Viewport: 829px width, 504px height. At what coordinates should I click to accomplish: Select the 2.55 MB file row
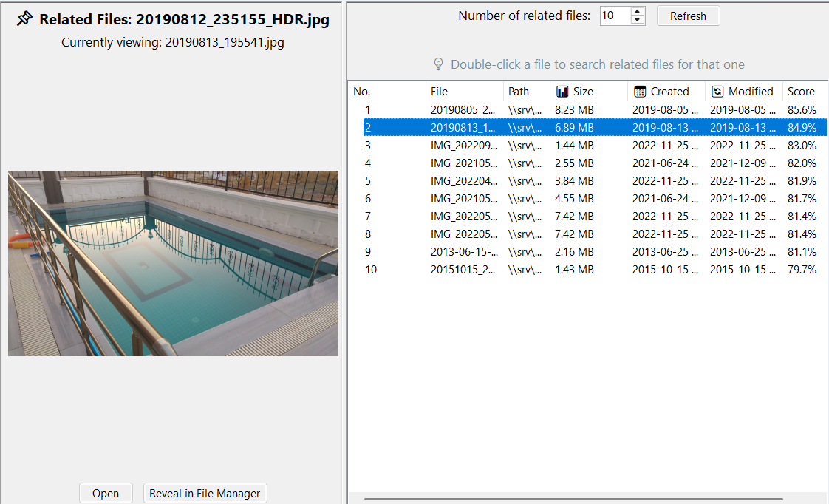(x=594, y=163)
